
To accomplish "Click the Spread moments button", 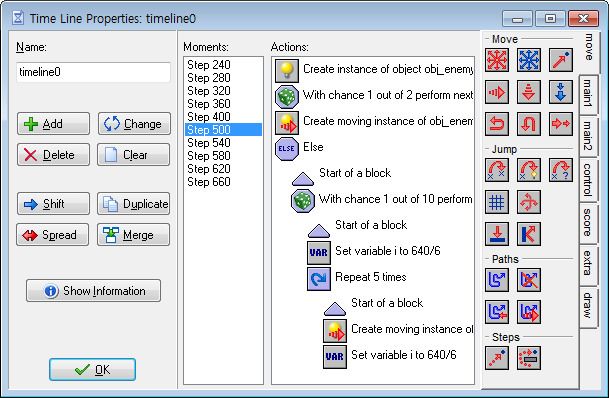I will coord(53,235).
